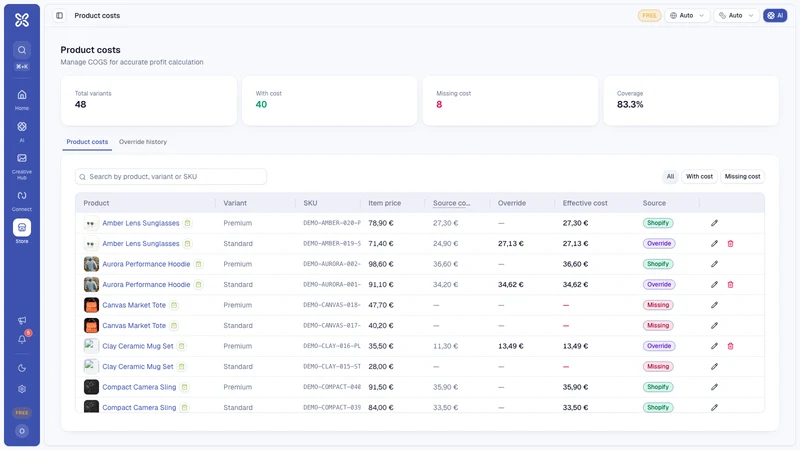Click the AI button in the top bar
800x450 pixels.
click(x=774, y=15)
